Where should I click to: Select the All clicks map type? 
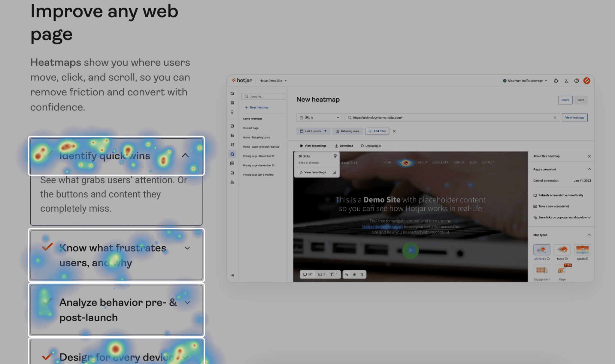(x=542, y=252)
